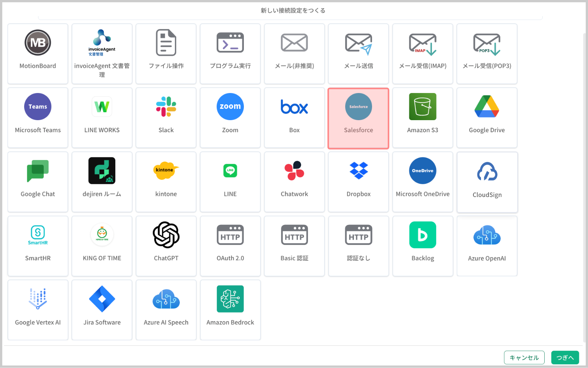Select the MotionBoard connector
Screen dimensions: 588x368
click(x=38, y=54)
